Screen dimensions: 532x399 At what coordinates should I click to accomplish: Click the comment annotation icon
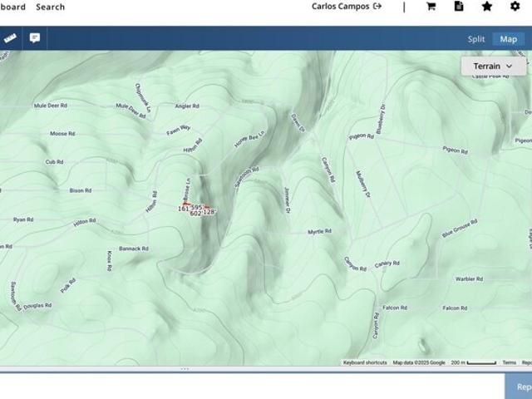[x=35, y=38]
